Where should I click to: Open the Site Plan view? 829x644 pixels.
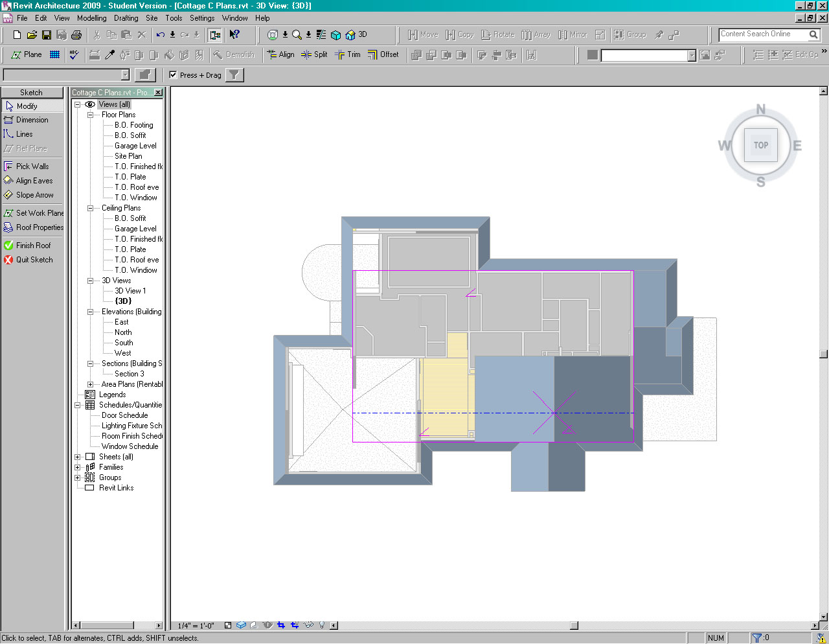128,156
